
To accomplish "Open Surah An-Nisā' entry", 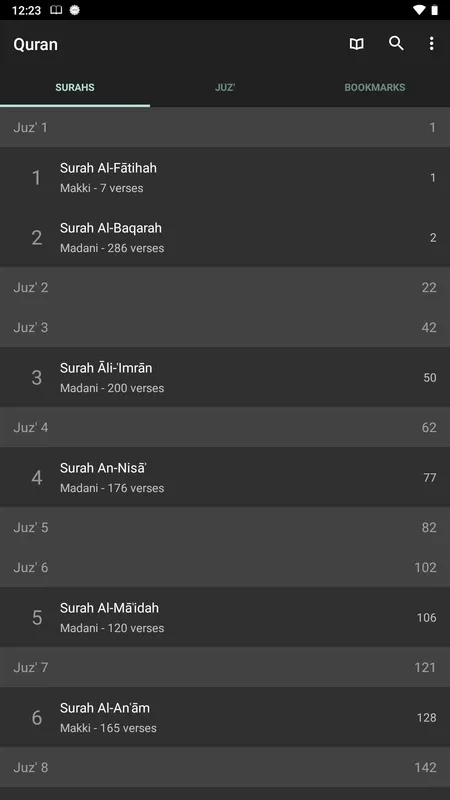I will [x=225, y=477].
